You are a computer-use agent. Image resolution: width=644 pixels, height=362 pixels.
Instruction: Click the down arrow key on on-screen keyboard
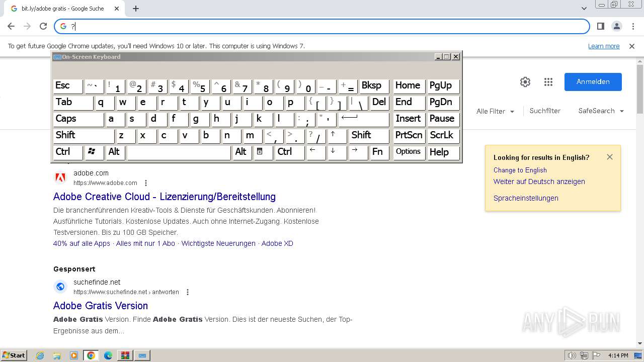click(x=337, y=152)
